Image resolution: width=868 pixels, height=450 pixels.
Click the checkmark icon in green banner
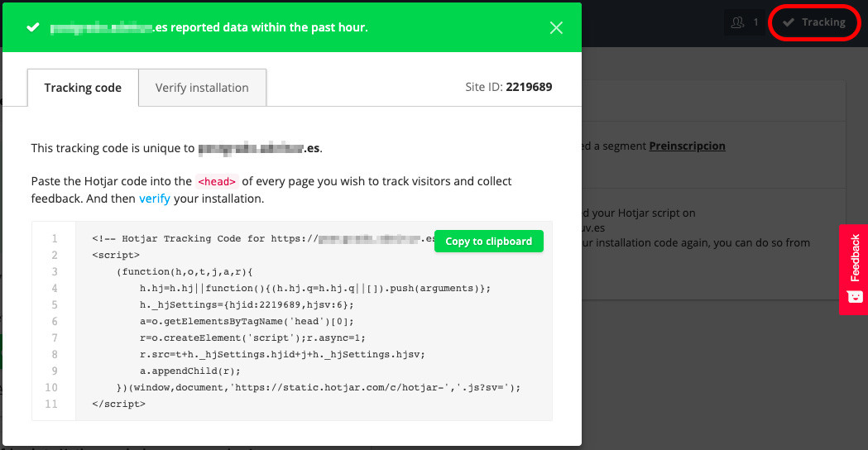coord(33,27)
